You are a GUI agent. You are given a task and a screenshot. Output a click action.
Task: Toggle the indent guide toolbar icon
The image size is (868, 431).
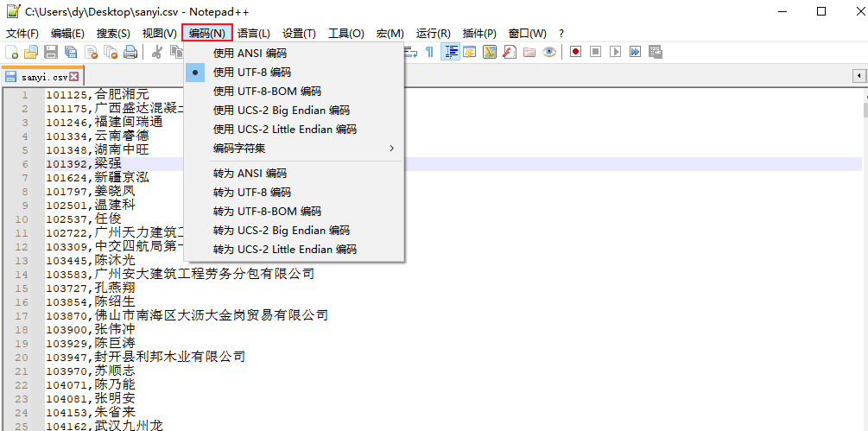click(450, 52)
